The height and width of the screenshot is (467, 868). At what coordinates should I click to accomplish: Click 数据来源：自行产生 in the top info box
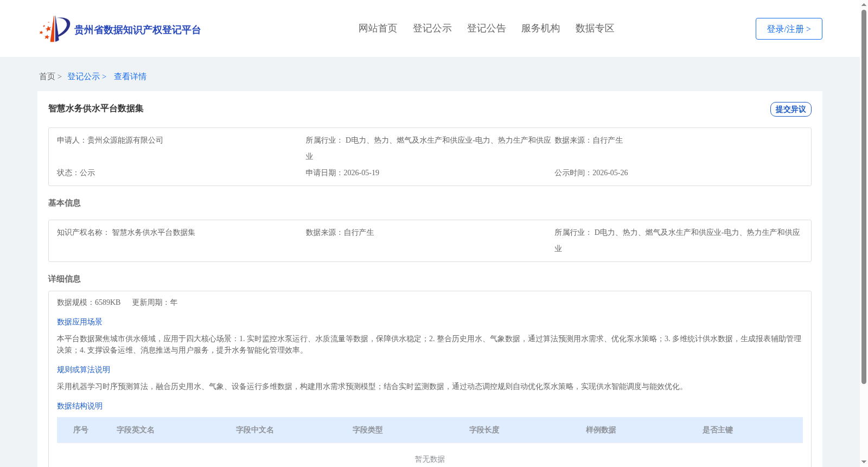tap(589, 140)
